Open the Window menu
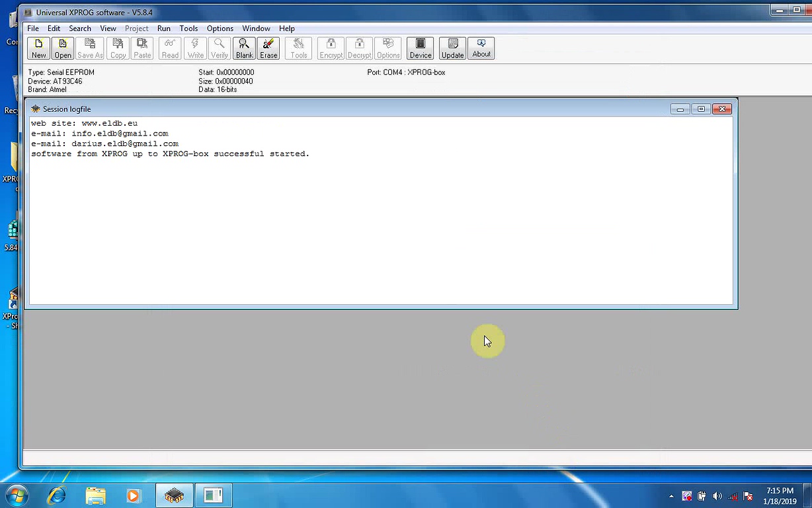The width and height of the screenshot is (812, 508). [x=256, y=28]
